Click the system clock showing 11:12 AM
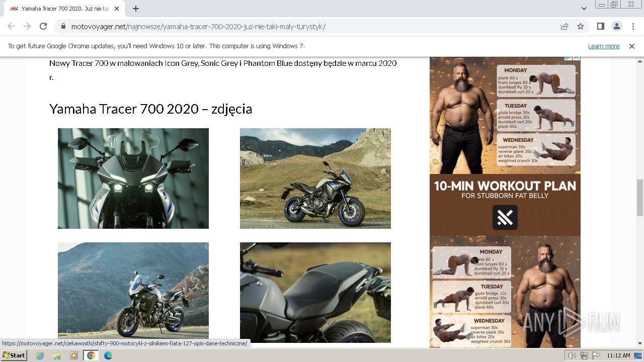This screenshot has width=644, height=362. 618,355
